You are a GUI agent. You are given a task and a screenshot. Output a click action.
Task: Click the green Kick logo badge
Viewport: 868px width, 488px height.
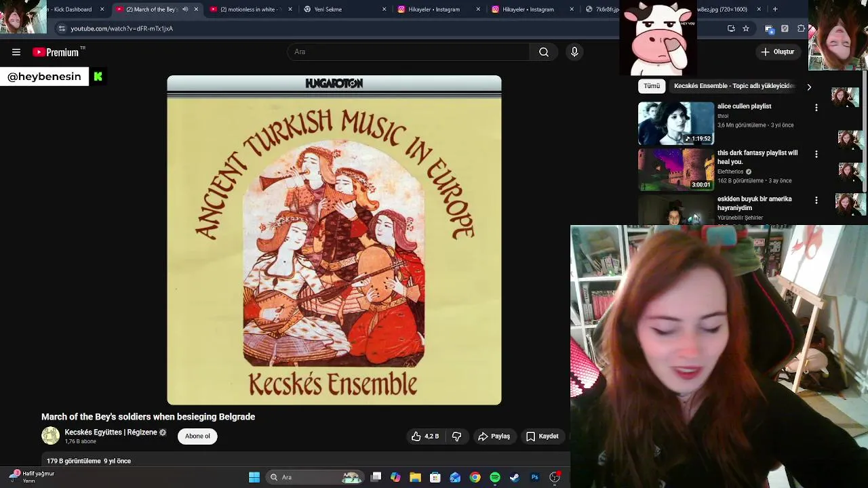98,77
